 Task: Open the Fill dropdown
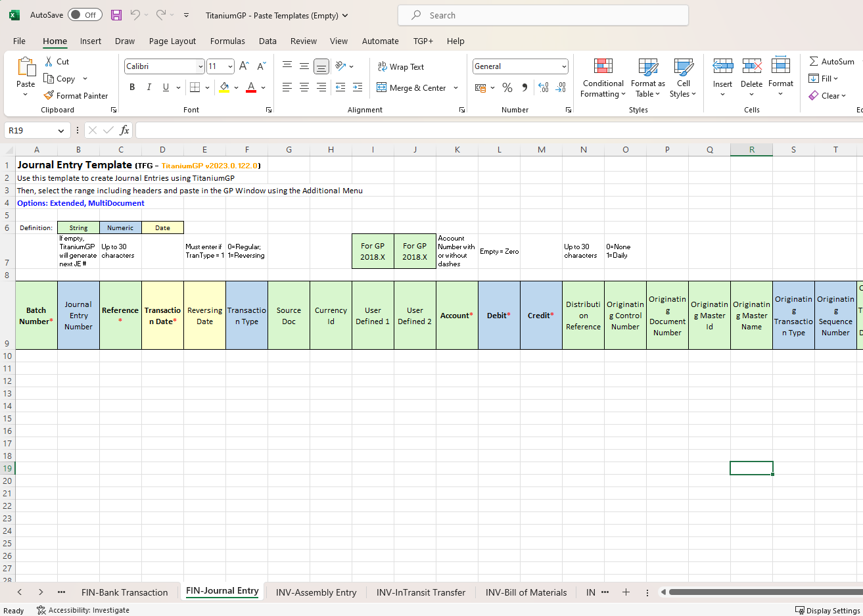pyautogui.click(x=824, y=78)
